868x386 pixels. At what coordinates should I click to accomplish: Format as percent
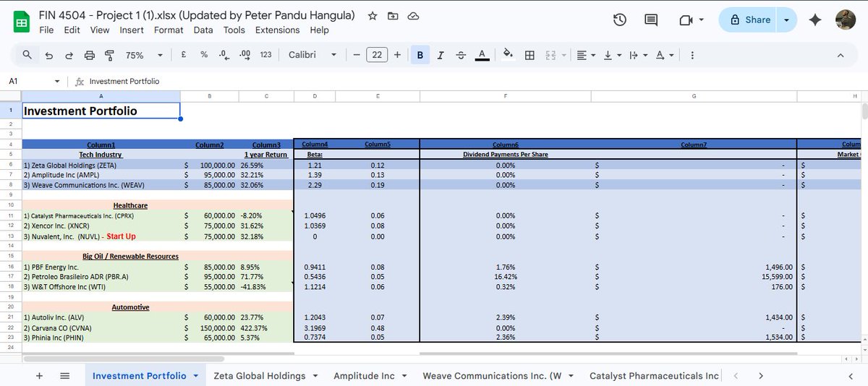coord(204,55)
